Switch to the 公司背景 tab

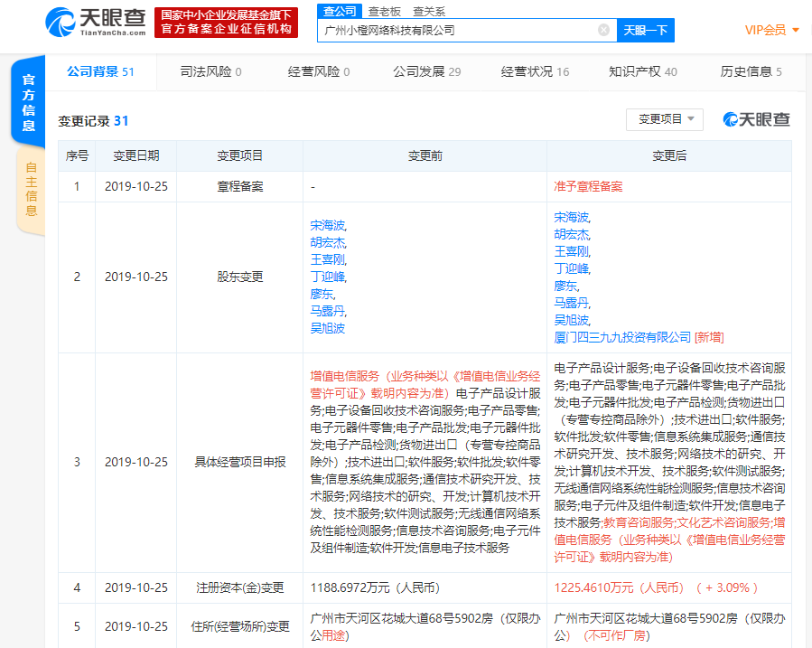(x=100, y=71)
